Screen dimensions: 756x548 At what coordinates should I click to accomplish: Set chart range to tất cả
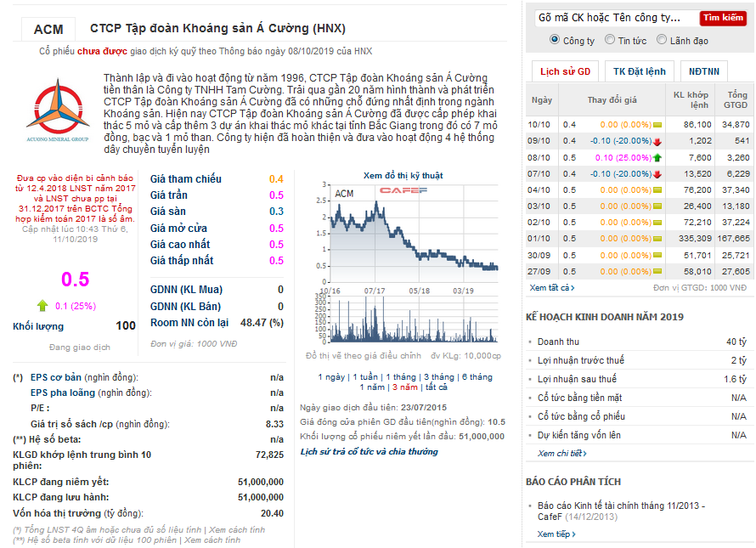pos(437,387)
